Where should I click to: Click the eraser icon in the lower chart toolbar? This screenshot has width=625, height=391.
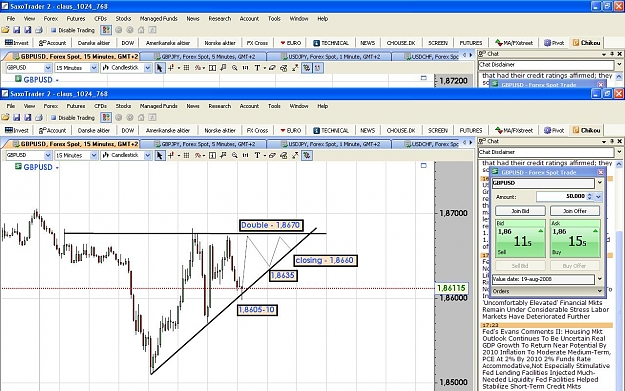coord(272,155)
